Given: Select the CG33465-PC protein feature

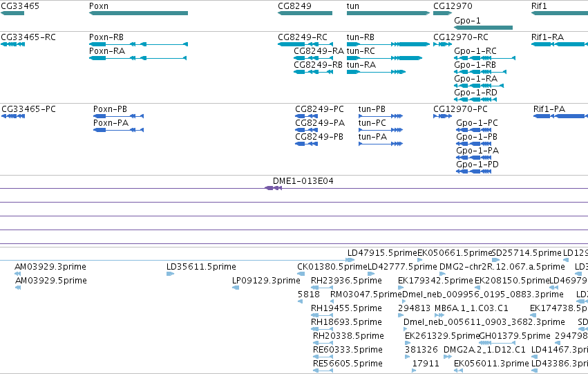Looking at the screenshot, I should 13,116.
